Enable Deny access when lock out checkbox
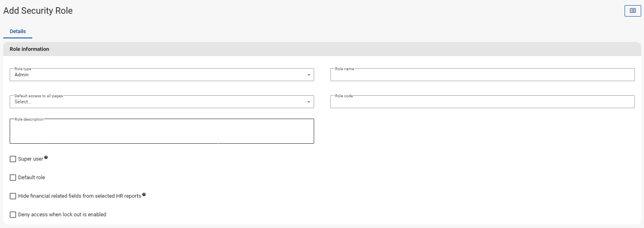The image size is (644, 228). 13,215
